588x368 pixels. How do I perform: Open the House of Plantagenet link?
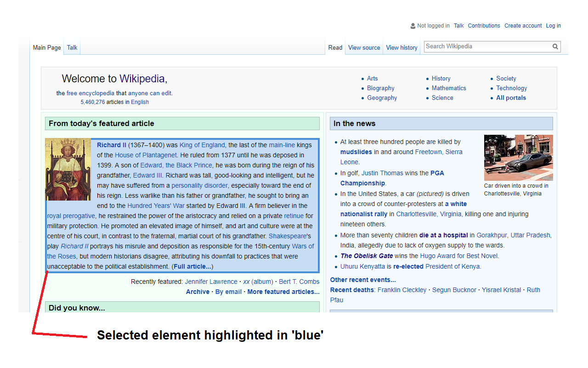tap(146, 155)
